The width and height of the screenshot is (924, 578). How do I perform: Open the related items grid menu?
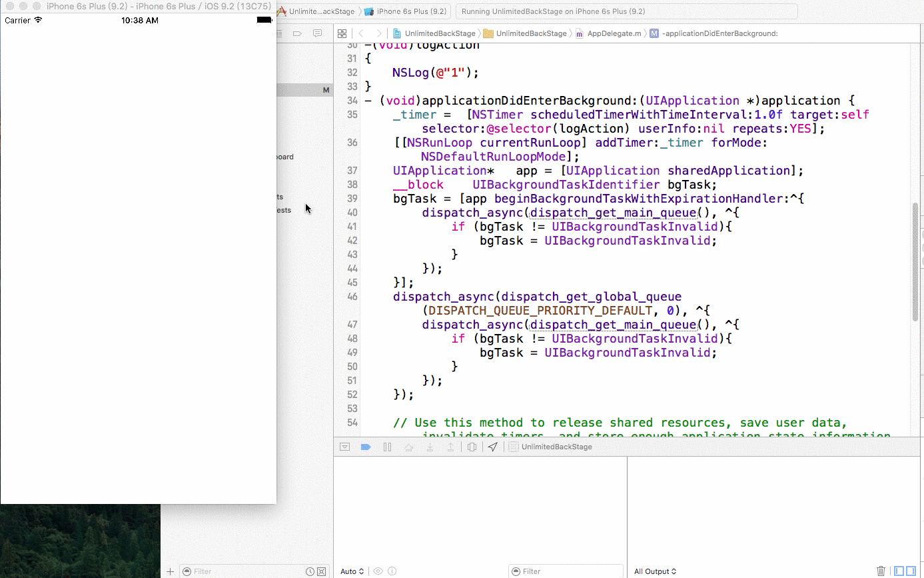[342, 33]
